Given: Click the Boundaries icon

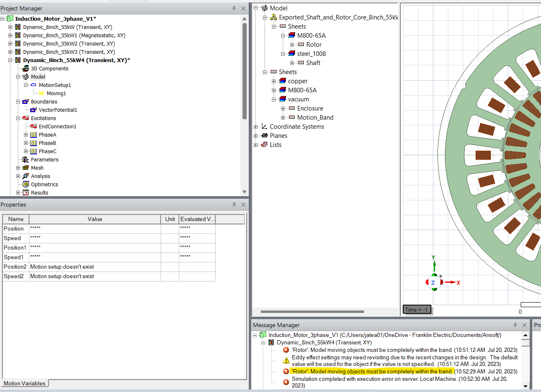Looking at the screenshot, I should pos(26,101).
